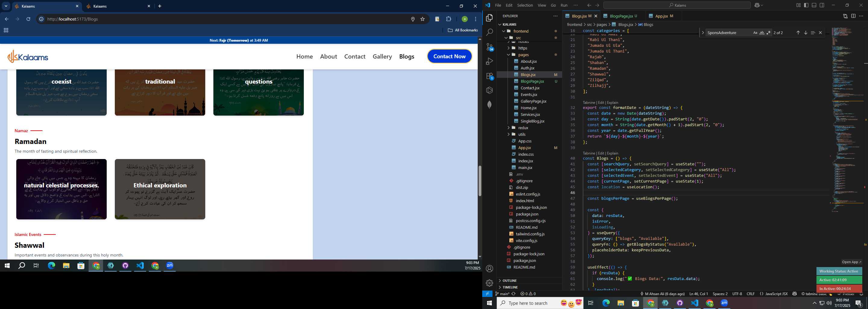868x309 pixels.
Task: Open the Explorer view icon in the activity bar
Action: coord(489,18)
